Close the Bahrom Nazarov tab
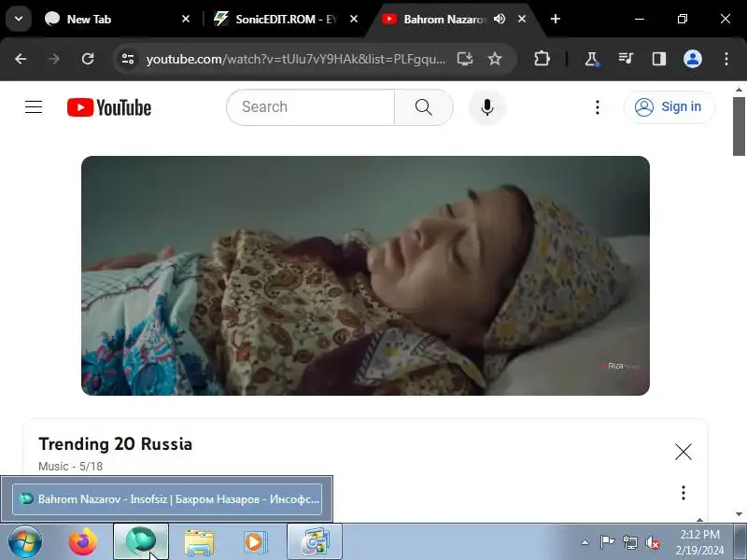The width and height of the screenshot is (747, 560). pyautogui.click(x=522, y=19)
